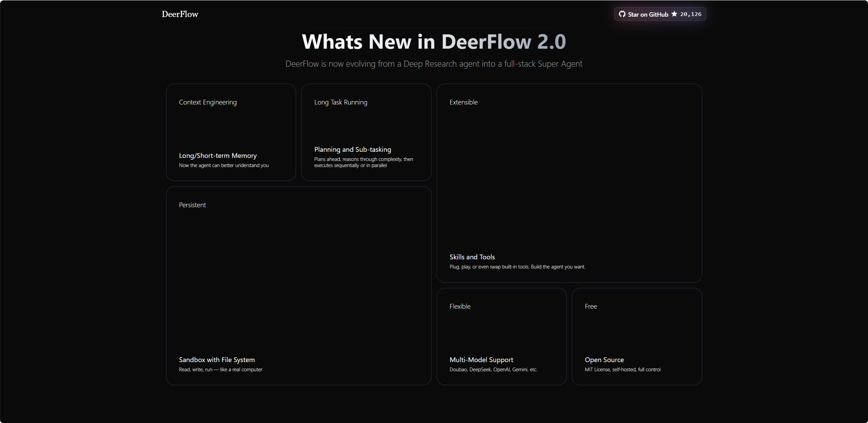The height and width of the screenshot is (423, 868).
Task: Click the Extensible label
Action: [x=463, y=102]
